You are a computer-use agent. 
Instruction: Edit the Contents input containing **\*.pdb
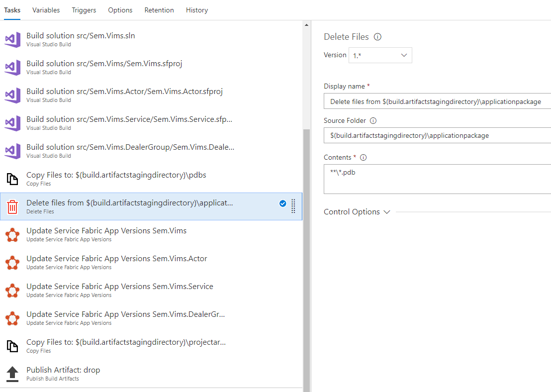(x=438, y=179)
